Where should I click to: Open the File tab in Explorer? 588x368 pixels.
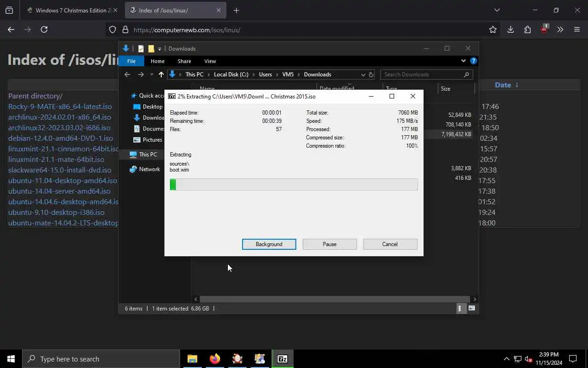tap(131, 61)
